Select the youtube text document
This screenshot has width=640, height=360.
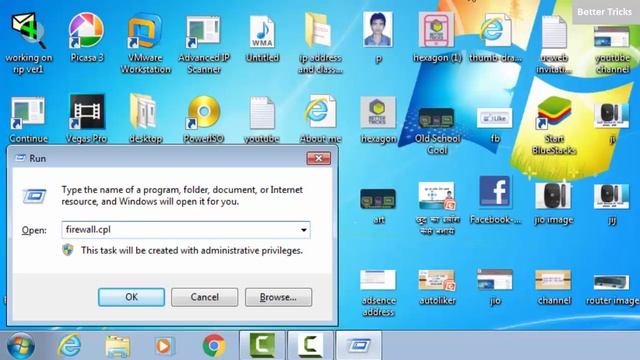point(262,120)
